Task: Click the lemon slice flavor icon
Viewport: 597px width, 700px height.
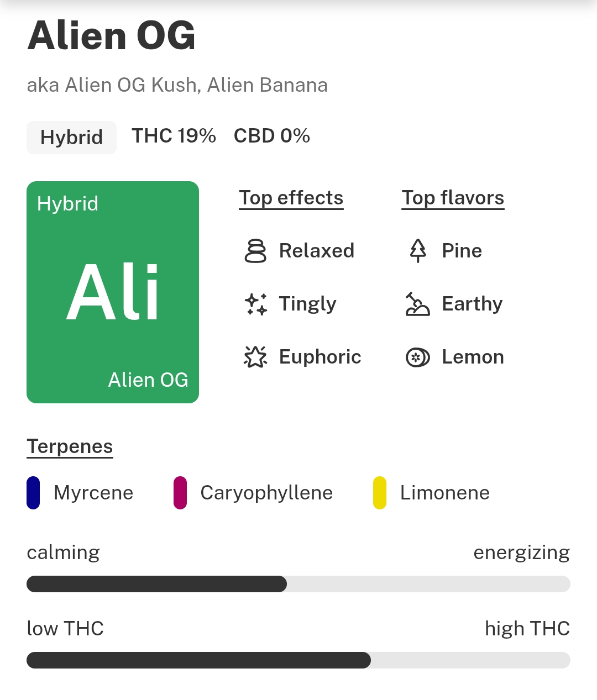Action: point(418,357)
